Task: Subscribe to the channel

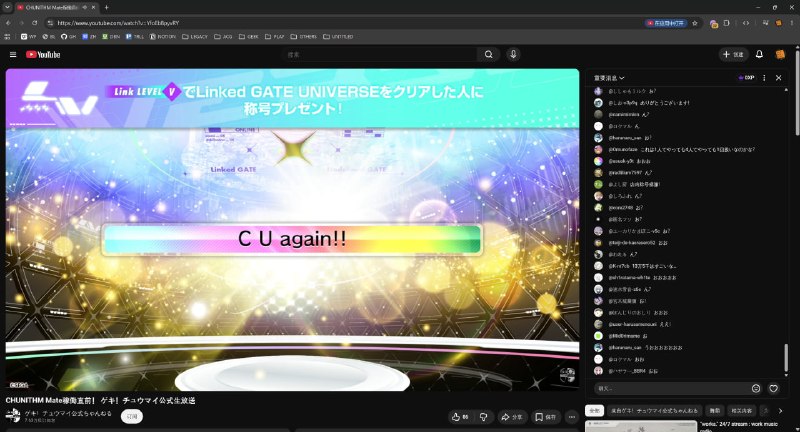Action: click(132, 416)
